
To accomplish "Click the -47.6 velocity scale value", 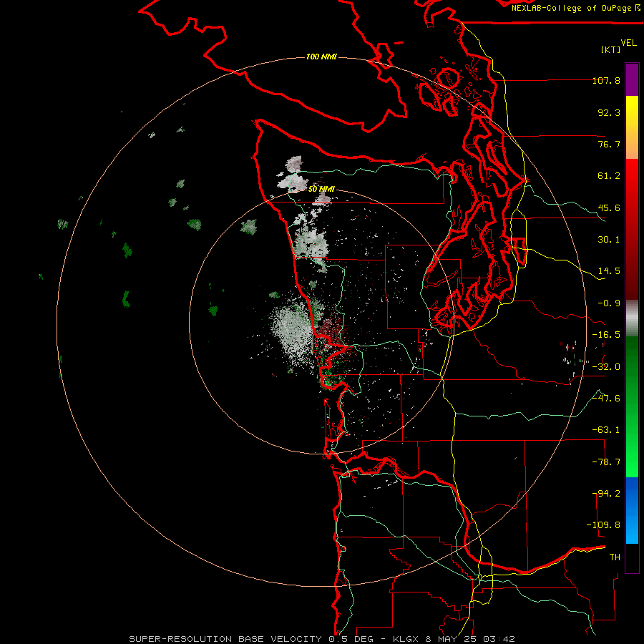I will (x=606, y=399).
